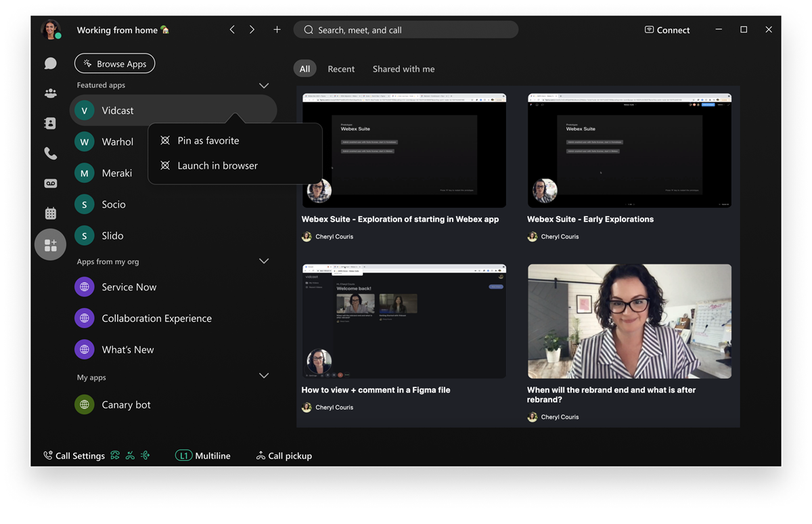Open the Figma file video thumbnail

click(404, 322)
